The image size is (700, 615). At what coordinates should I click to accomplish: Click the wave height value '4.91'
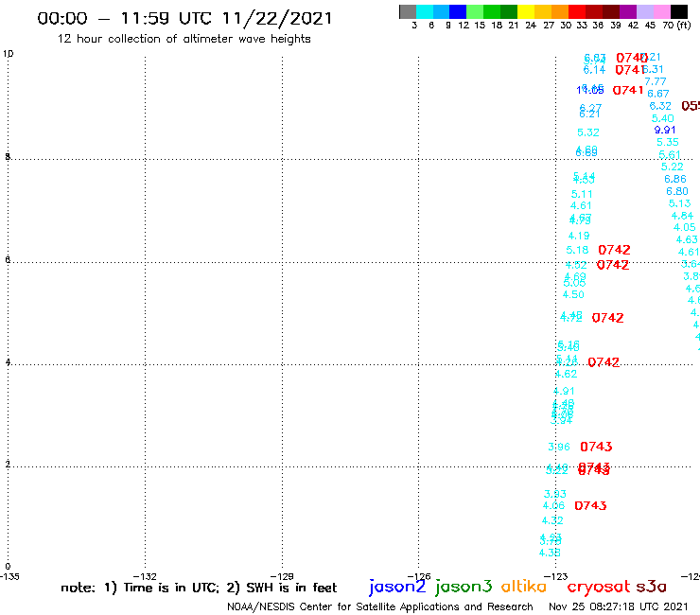[x=564, y=392]
